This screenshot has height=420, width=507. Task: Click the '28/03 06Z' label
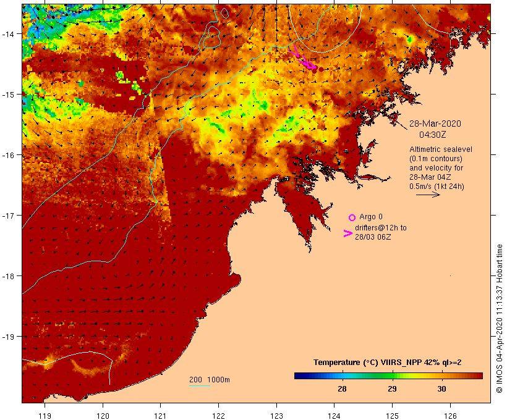pyautogui.click(x=373, y=237)
